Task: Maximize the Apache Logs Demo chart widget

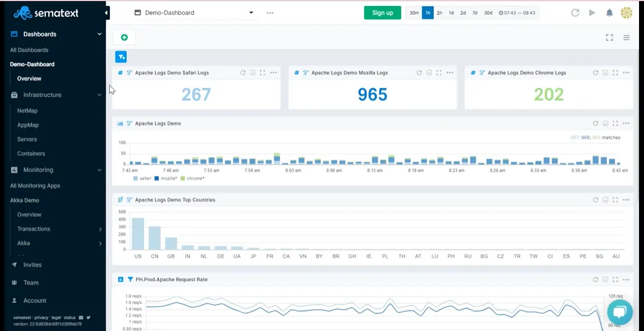Action: click(615, 123)
